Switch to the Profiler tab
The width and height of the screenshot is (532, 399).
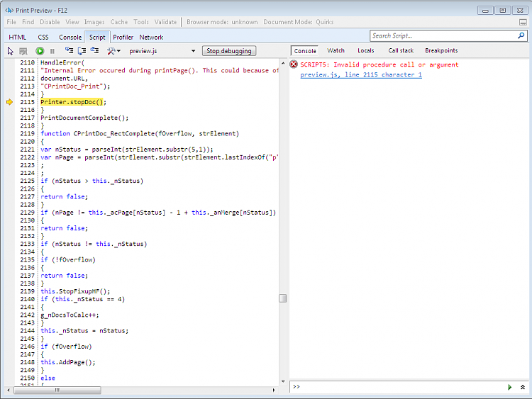[x=123, y=38]
